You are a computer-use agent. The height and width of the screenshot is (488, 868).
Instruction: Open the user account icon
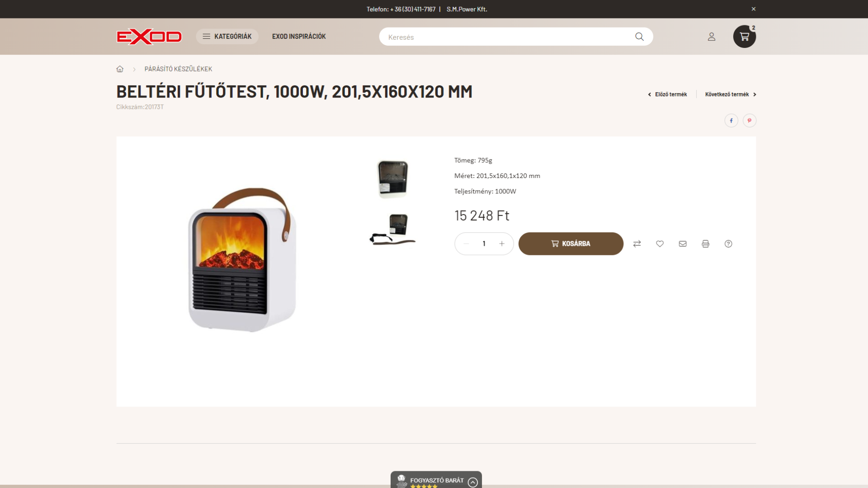[712, 37]
